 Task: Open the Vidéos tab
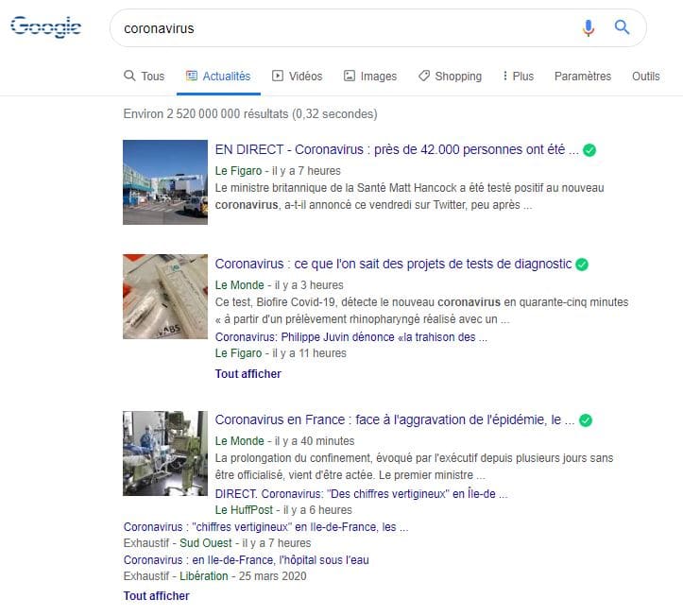point(297,77)
